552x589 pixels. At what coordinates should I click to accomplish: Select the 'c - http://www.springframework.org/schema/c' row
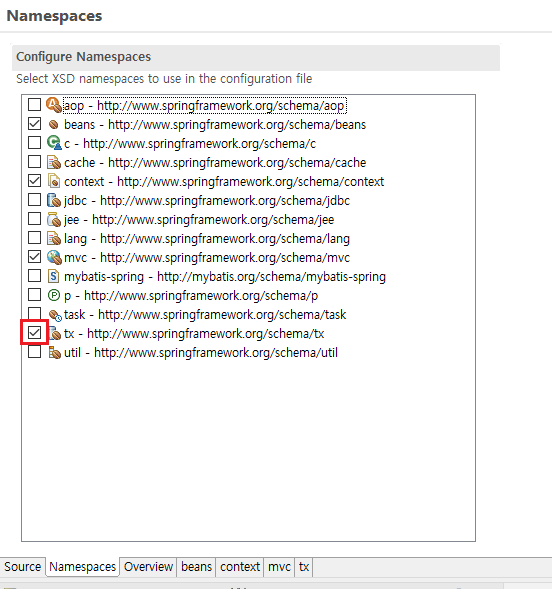(x=190, y=144)
